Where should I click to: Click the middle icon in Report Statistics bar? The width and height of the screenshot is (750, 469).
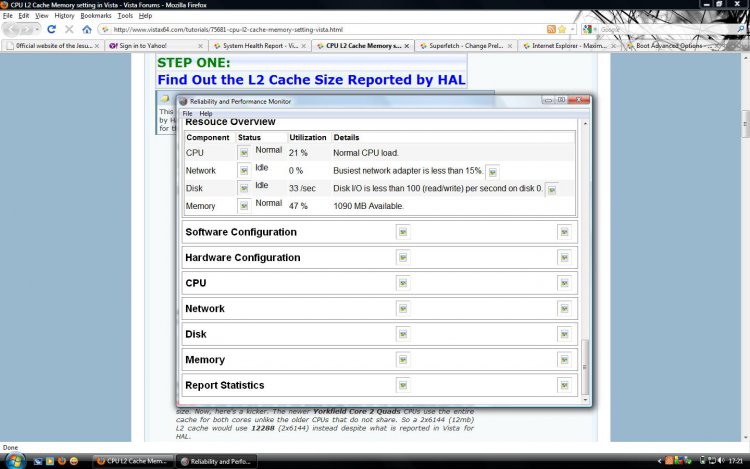coord(403,385)
